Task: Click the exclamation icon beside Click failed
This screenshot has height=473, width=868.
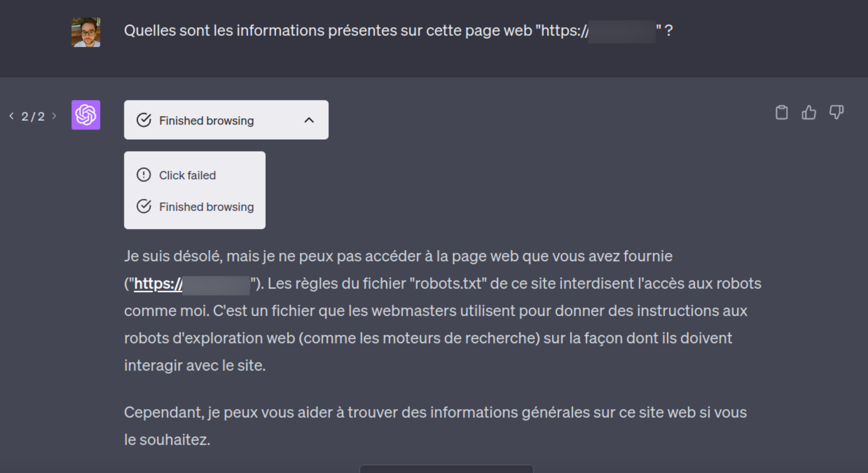Action: [x=144, y=175]
